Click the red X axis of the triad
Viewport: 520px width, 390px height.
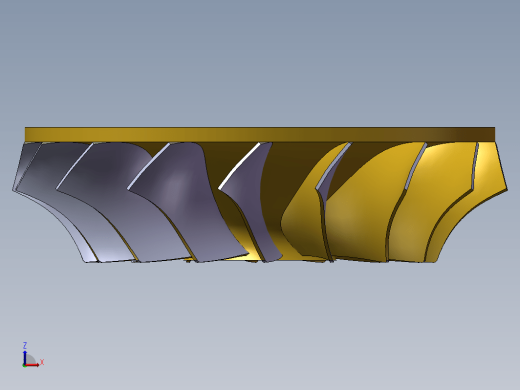click(32, 365)
